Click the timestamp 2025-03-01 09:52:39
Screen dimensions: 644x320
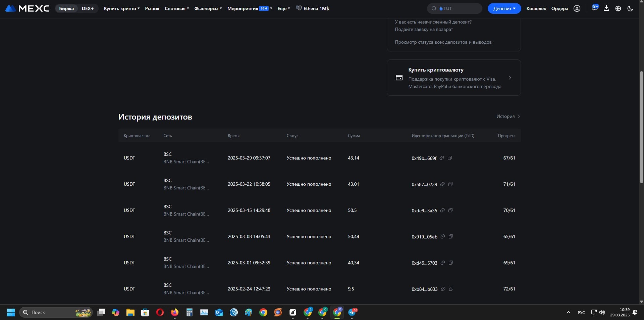coord(249,263)
